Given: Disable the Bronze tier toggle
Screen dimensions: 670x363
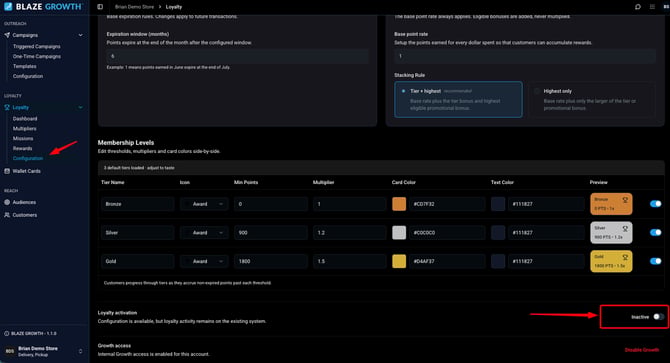Looking at the screenshot, I should (x=655, y=204).
